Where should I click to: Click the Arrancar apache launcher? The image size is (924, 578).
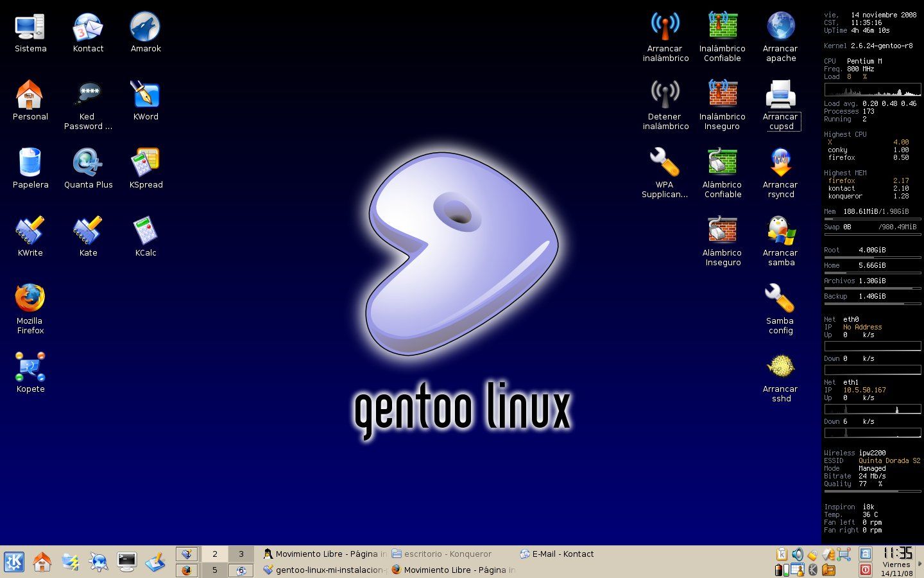click(x=780, y=28)
